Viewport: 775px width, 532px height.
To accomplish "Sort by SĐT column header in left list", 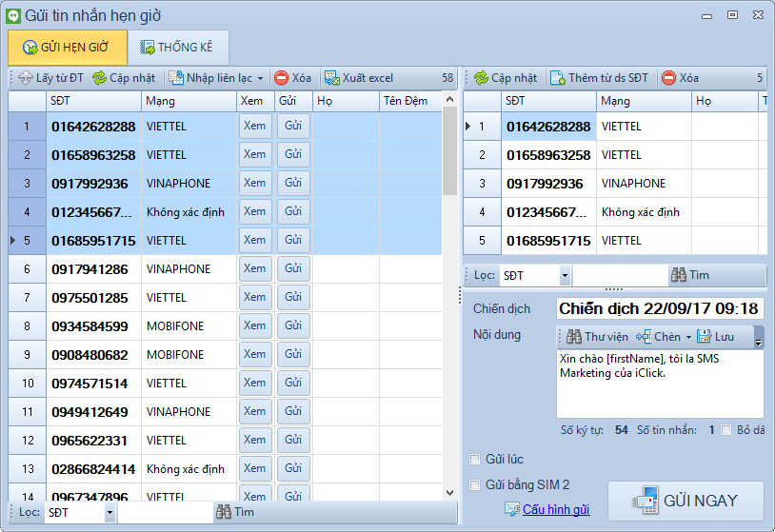I will point(93,101).
